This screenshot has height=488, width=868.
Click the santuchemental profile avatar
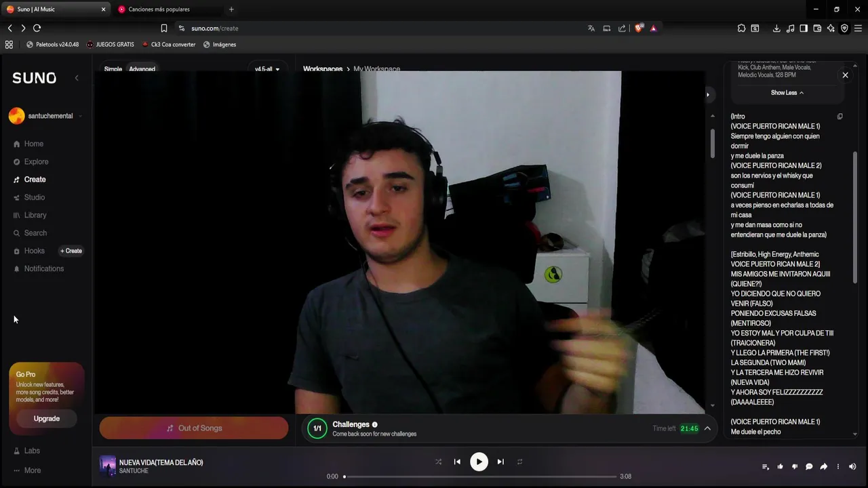tap(16, 116)
